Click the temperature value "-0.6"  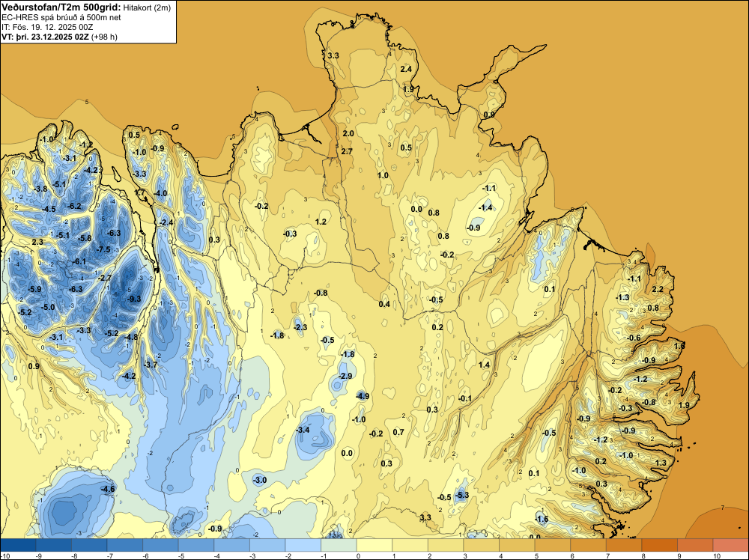634,338
